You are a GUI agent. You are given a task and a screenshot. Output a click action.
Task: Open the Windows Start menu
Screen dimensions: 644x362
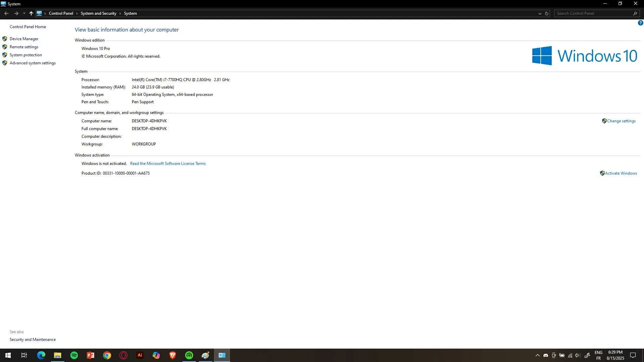(x=8, y=355)
